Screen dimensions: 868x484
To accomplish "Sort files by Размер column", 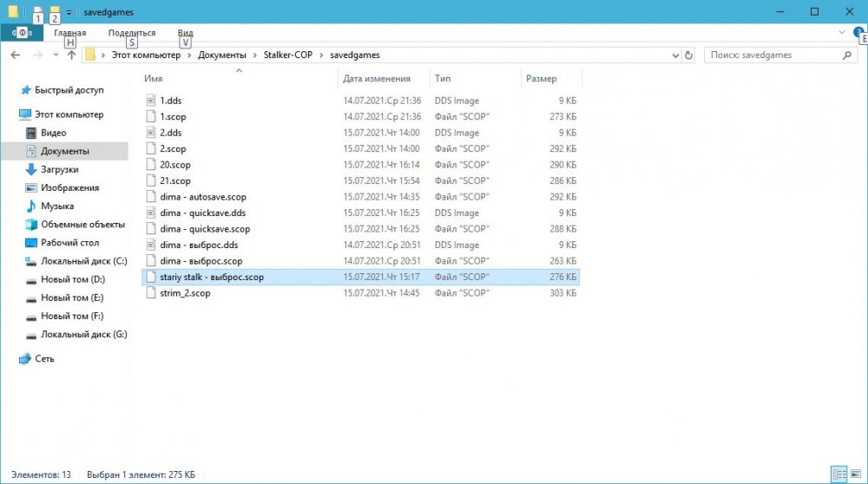I will click(541, 78).
